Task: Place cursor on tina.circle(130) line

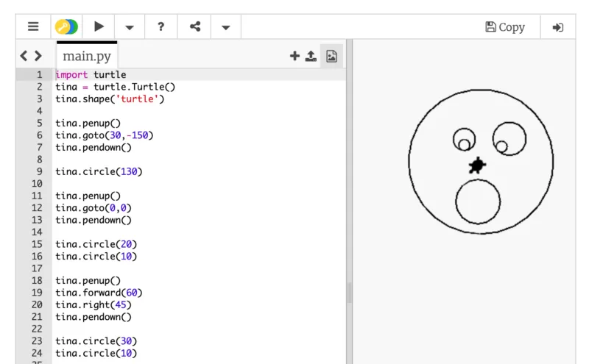Action: pos(99,172)
